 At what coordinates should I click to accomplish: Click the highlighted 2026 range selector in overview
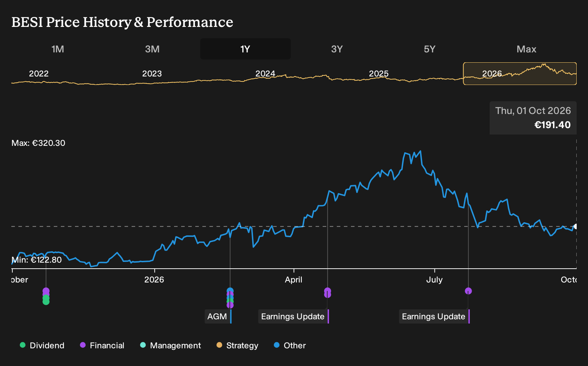point(520,74)
